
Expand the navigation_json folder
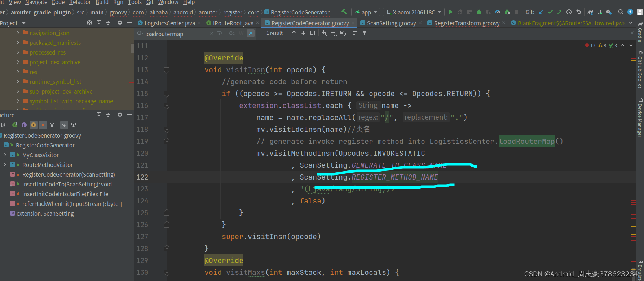point(18,33)
